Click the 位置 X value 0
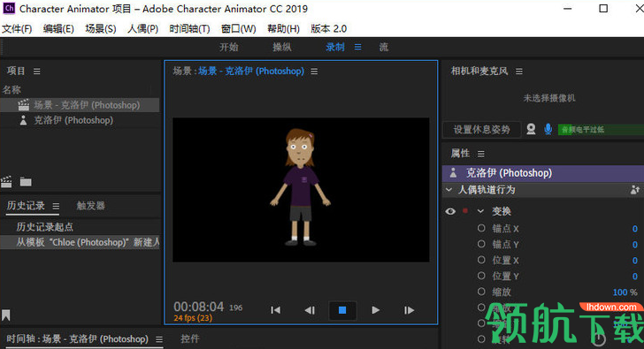Screen dimensions: 644x349 pyautogui.click(x=635, y=261)
